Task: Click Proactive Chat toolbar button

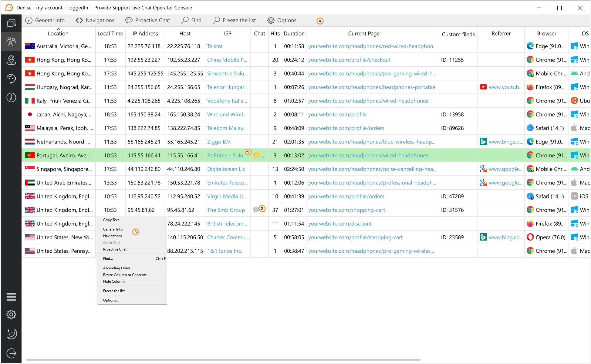Action: click(x=148, y=20)
